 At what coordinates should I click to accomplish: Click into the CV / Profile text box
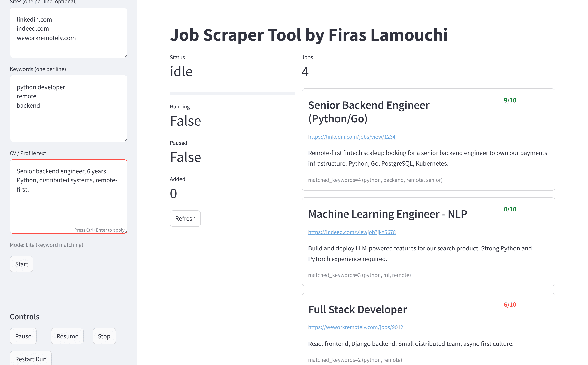point(69,197)
